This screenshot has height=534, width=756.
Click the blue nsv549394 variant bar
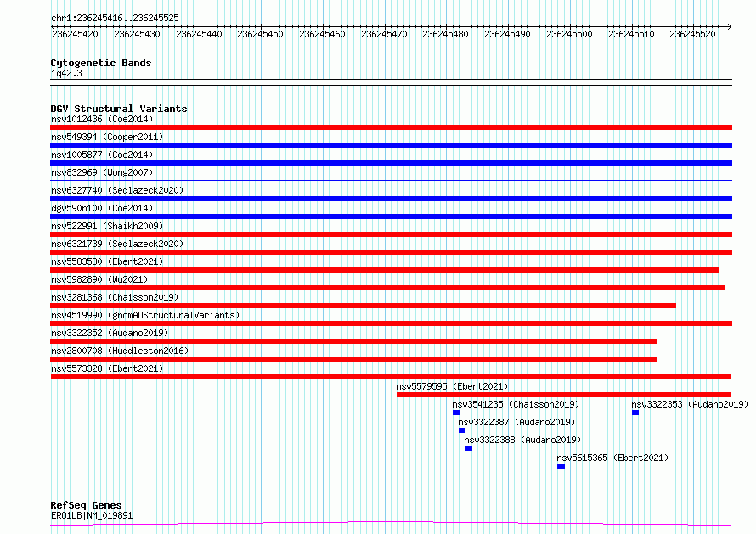tap(391, 145)
